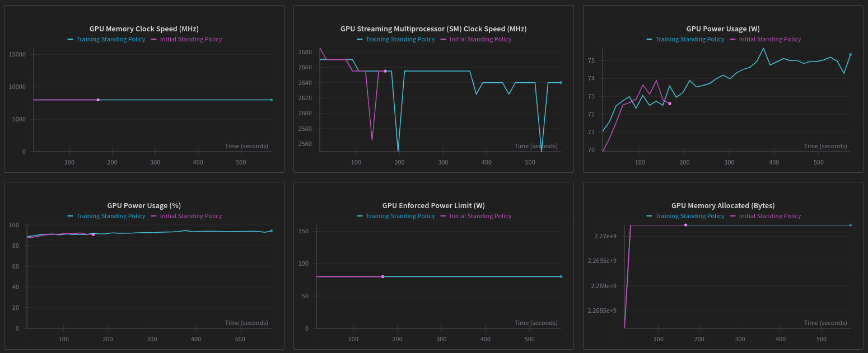The width and height of the screenshot is (868, 353).
Task: Click Initial Standing Policy legend in GPU Power Usage (%)
Action: click(x=190, y=216)
